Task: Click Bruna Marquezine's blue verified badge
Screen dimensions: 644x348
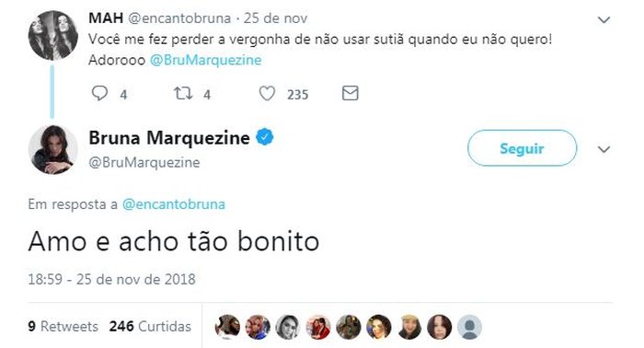Action: tap(265, 137)
